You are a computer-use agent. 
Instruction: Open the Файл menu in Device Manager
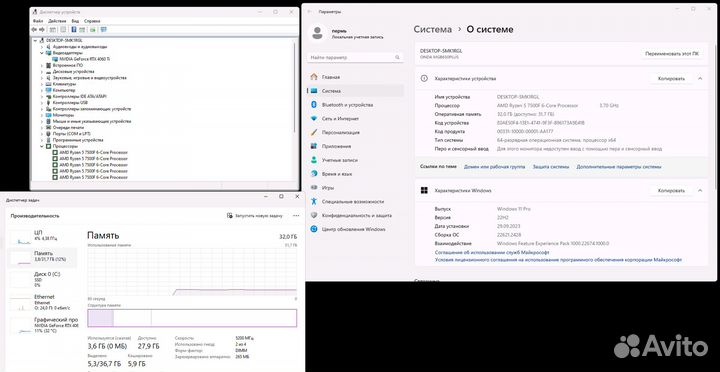(38, 21)
